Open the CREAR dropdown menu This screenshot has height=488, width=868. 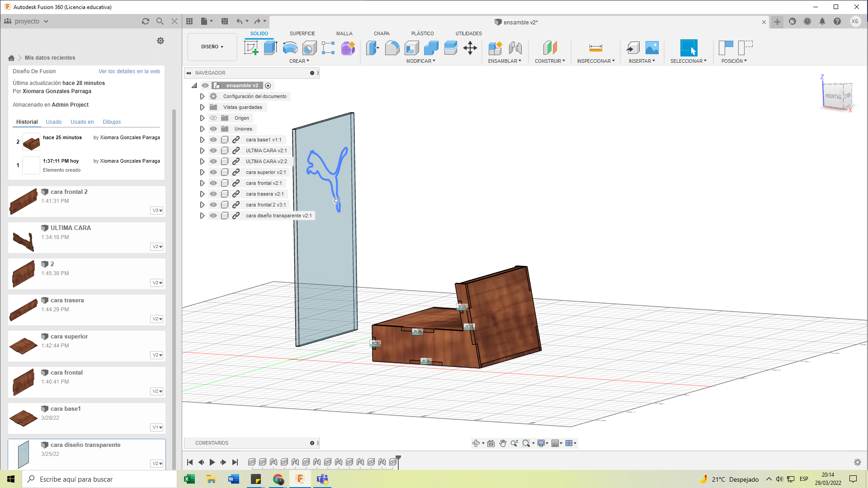[299, 61]
